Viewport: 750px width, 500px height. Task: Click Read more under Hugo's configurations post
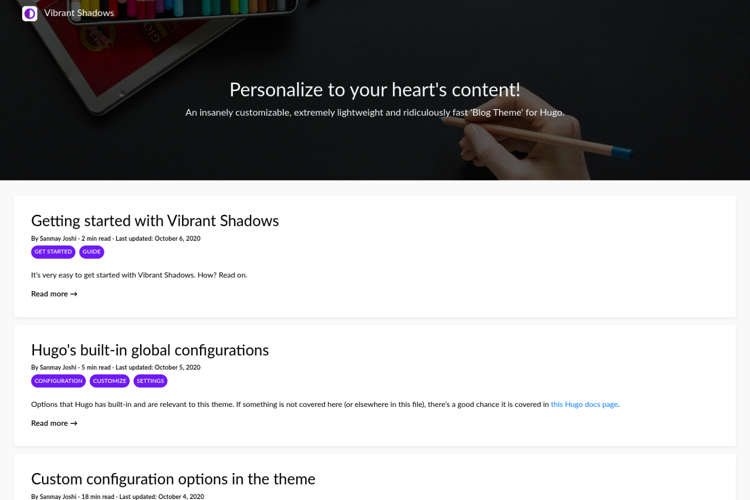point(49,423)
